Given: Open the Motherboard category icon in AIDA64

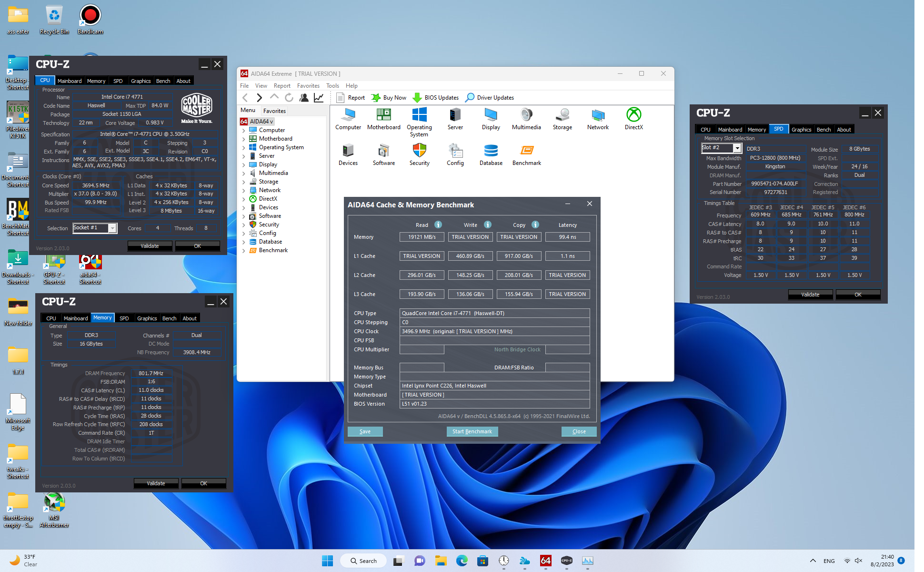Looking at the screenshot, I should pyautogui.click(x=384, y=119).
